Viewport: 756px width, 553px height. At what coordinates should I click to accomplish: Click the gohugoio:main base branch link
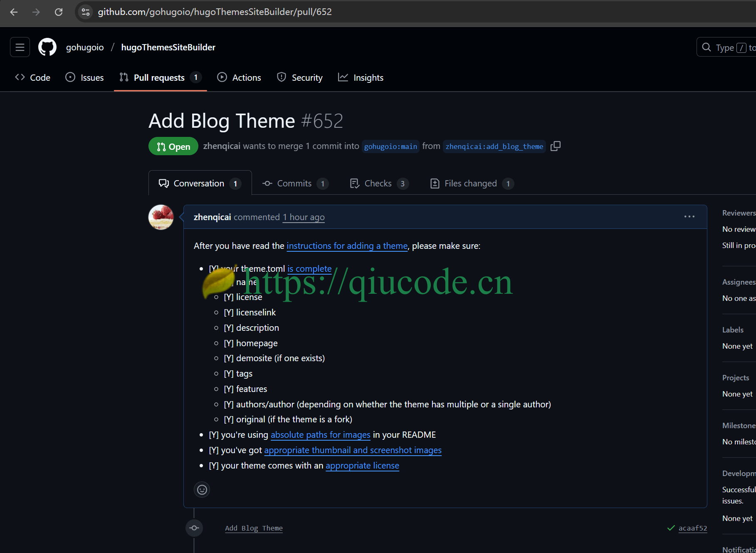[390, 146]
